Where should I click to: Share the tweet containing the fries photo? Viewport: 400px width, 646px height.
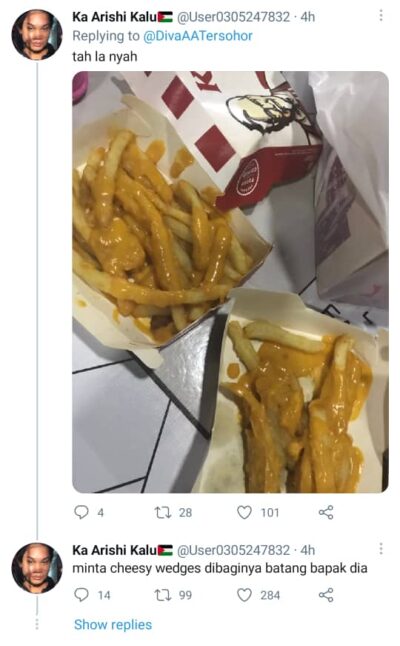[x=326, y=512]
